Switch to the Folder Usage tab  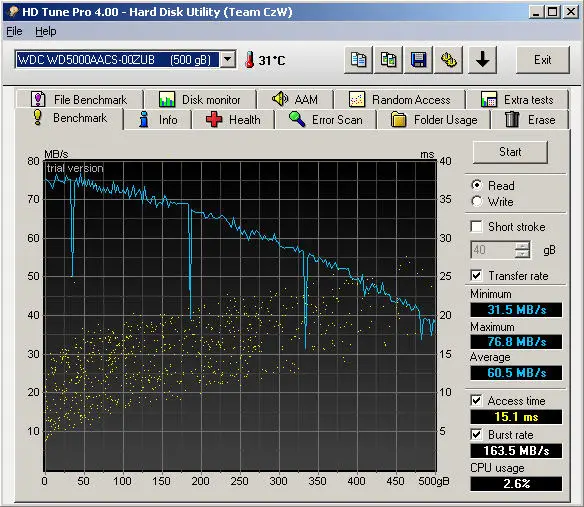coord(434,120)
